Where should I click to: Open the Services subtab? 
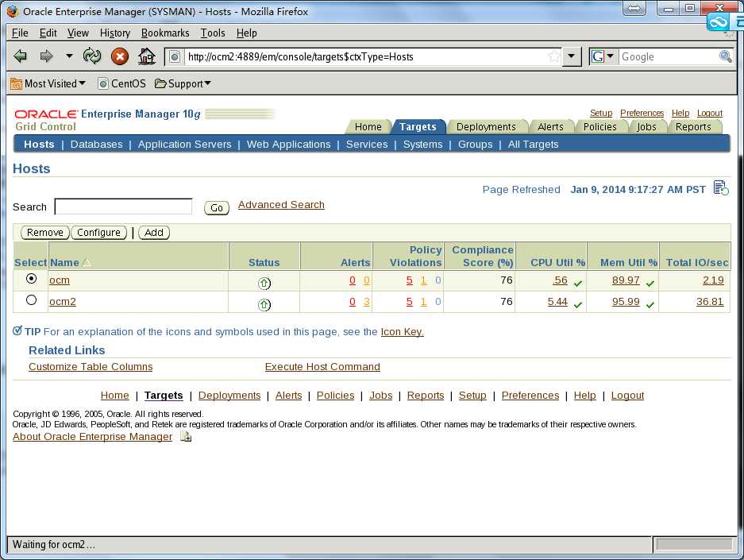[x=367, y=145]
